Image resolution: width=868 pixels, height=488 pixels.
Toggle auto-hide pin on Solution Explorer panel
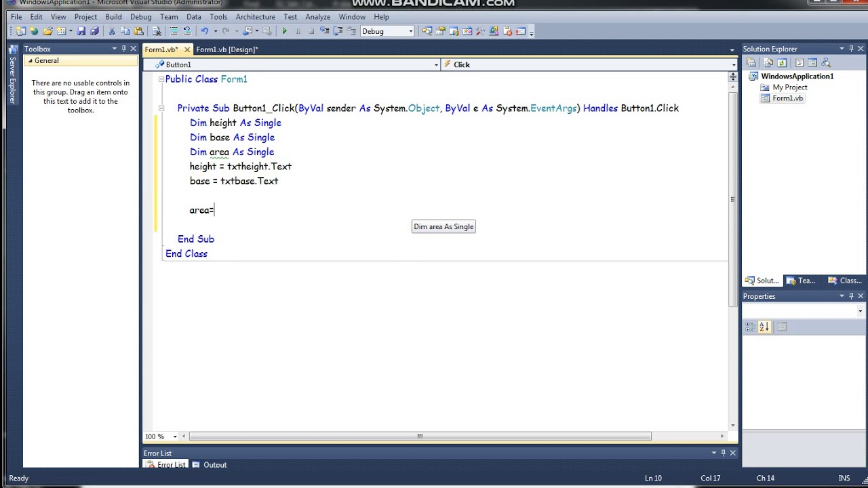click(x=851, y=49)
